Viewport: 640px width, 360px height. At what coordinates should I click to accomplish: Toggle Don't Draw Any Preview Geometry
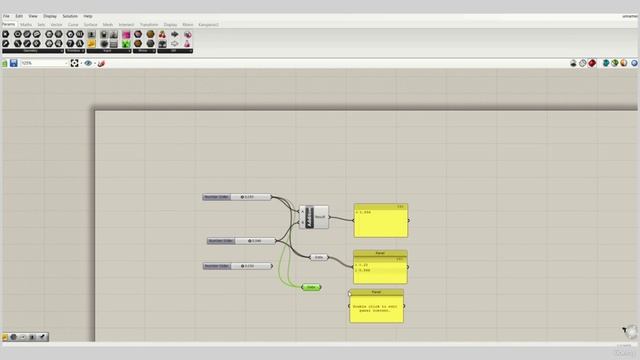(573, 63)
